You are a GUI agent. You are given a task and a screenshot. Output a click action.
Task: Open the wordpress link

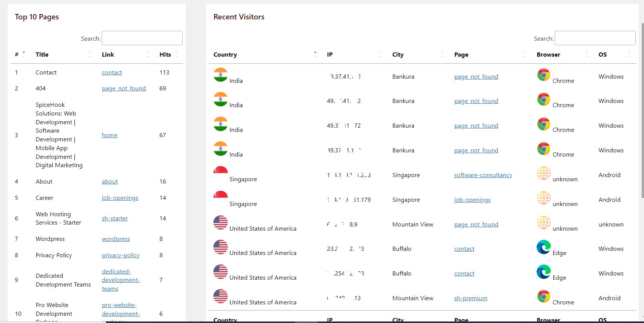coord(116,239)
